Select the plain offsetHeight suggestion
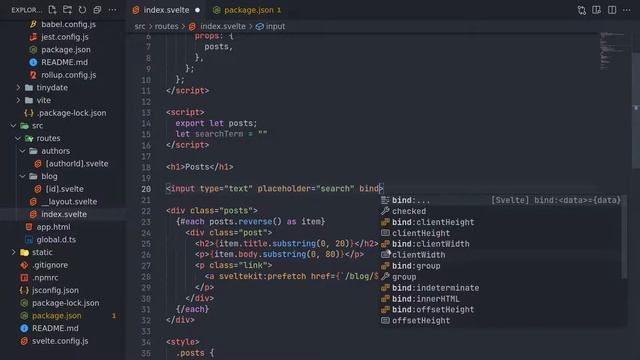The height and width of the screenshot is (360, 640). coord(501,320)
